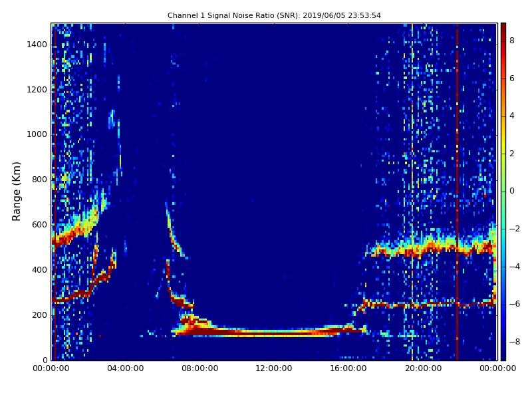
Task: Click the 1000 range tick label
Action: pyautogui.click(x=37, y=135)
